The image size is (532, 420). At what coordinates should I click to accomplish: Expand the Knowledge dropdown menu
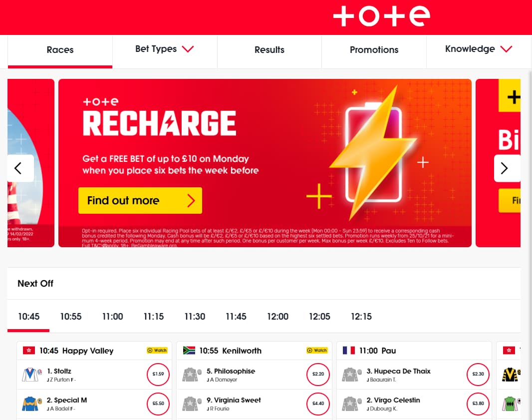[478, 49]
